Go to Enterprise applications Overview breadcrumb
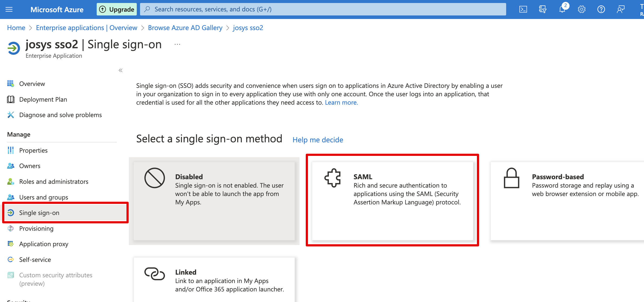Image resolution: width=644 pixels, height=302 pixels. click(x=86, y=28)
